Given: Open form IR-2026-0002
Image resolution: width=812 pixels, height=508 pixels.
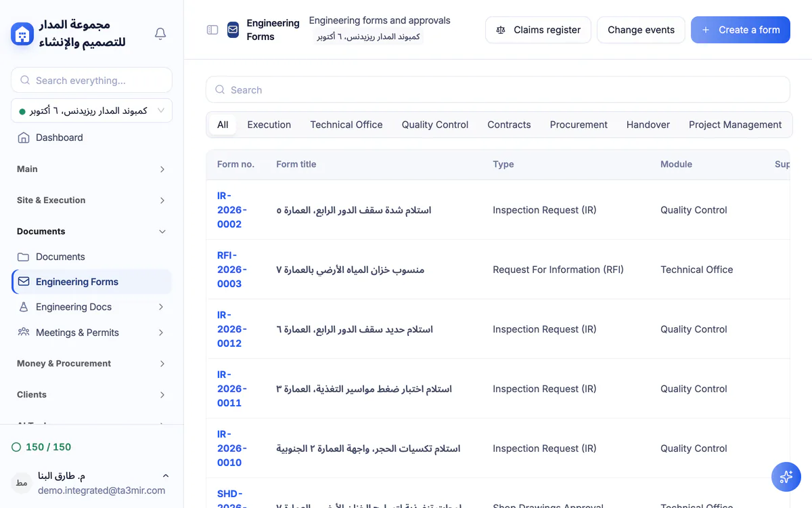Looking at the screenshot, I should point(232,210).
